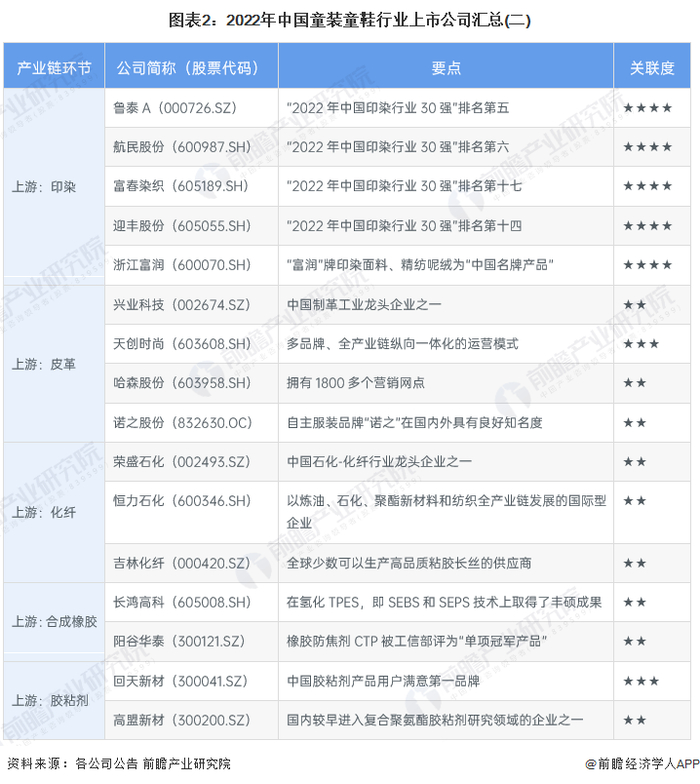
Task: Click 多品牌、全产业链纵向一体化的运营模式 text
Action: tap(402, 344)
